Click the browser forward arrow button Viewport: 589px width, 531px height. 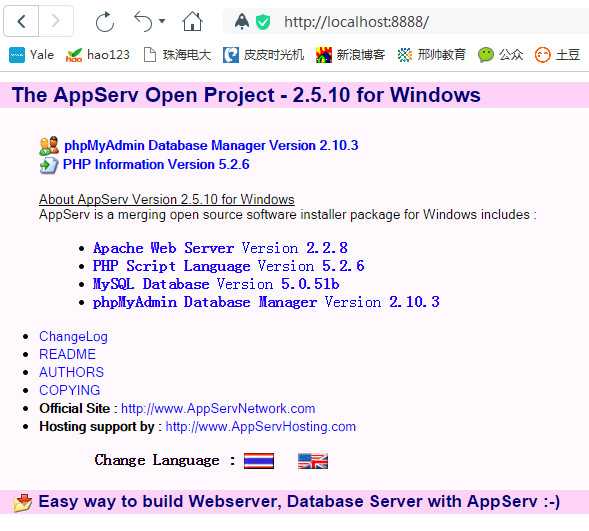point(56,21)
